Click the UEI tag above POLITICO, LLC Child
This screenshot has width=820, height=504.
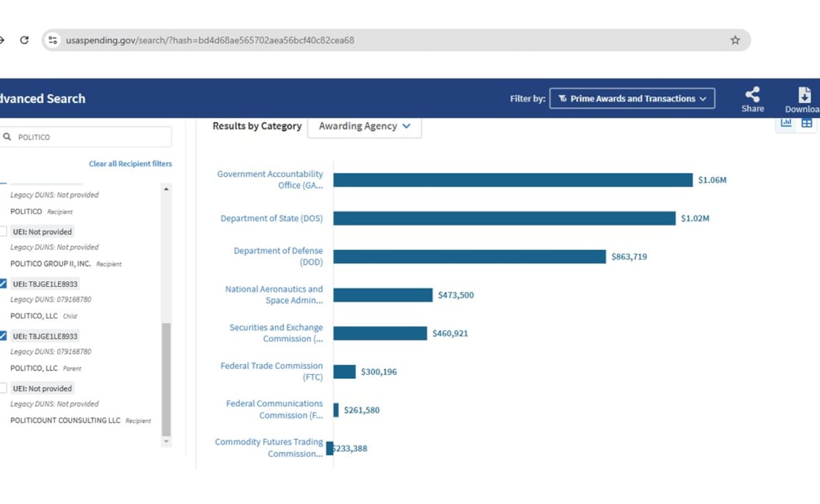45,283
